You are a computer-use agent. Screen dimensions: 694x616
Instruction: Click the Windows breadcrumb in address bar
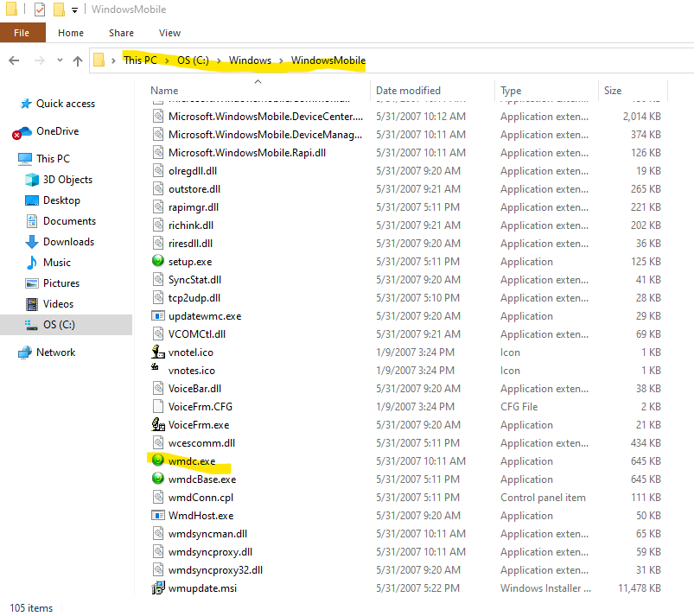tap(250, 60)
